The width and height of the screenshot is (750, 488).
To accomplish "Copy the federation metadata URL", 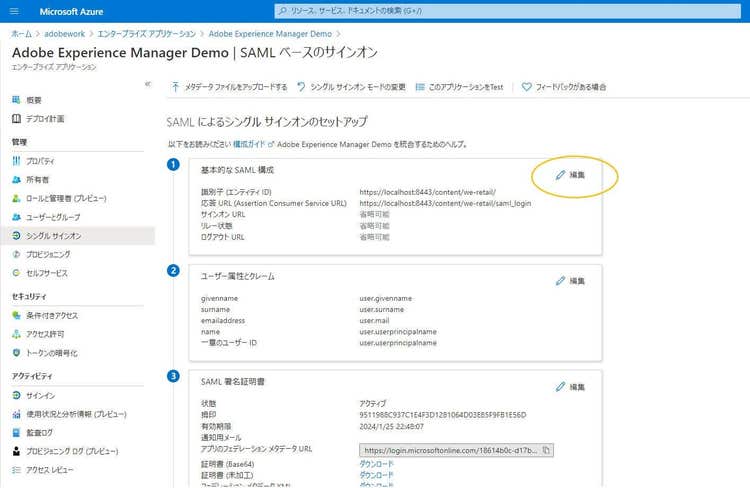I will [x=545, y=450].
